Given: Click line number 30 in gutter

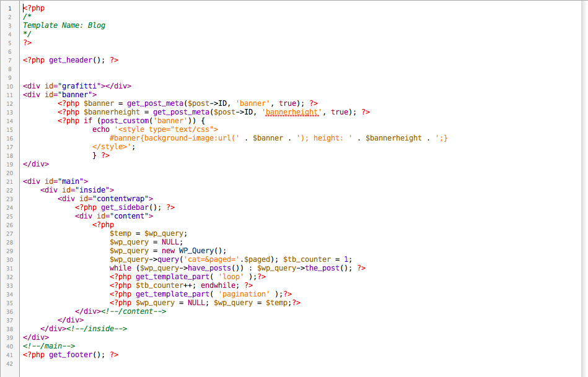Looking at the screenshot, I should click(9, 260).
